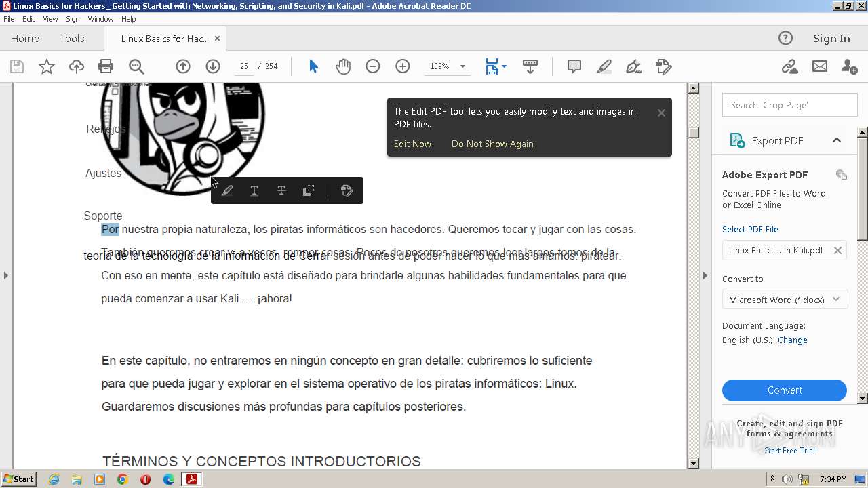
Task: Expand the left navigation pane arrow
Action: point(6,275)
